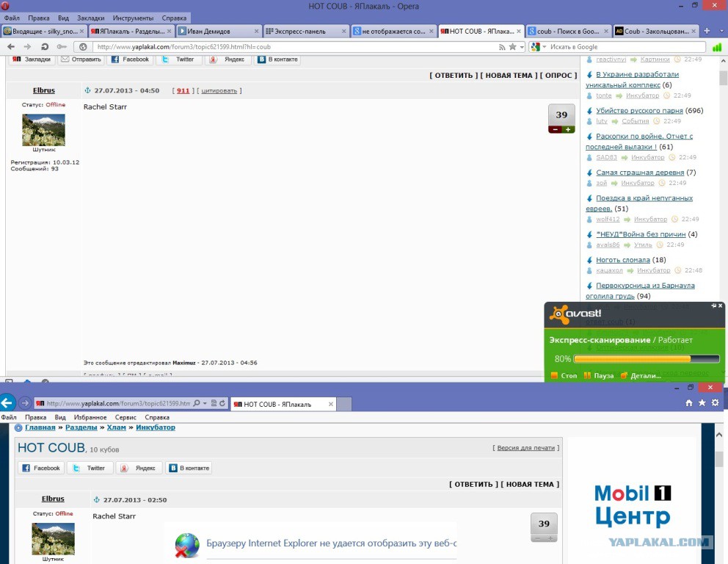
Task: Go back in Internet Explorer
Action: coord(7,402)
